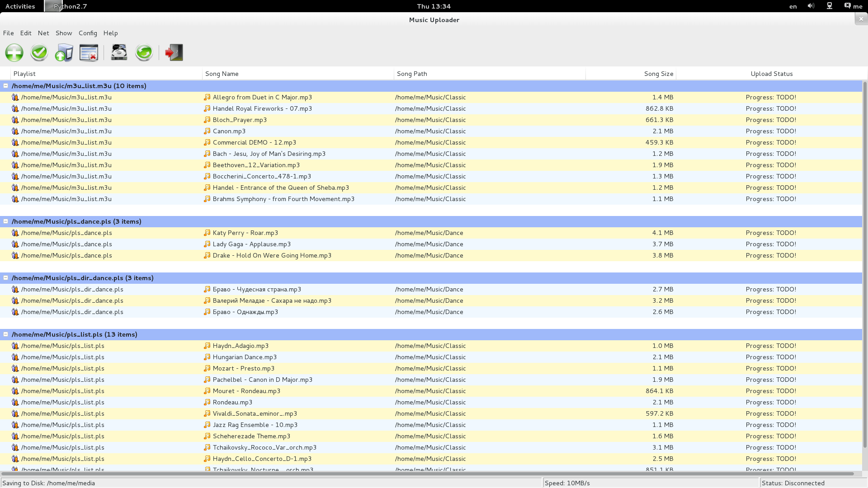Open the hard disk save location icon
Screen dimensions: 868x488
pyautogui.click(x=119, y=52)
